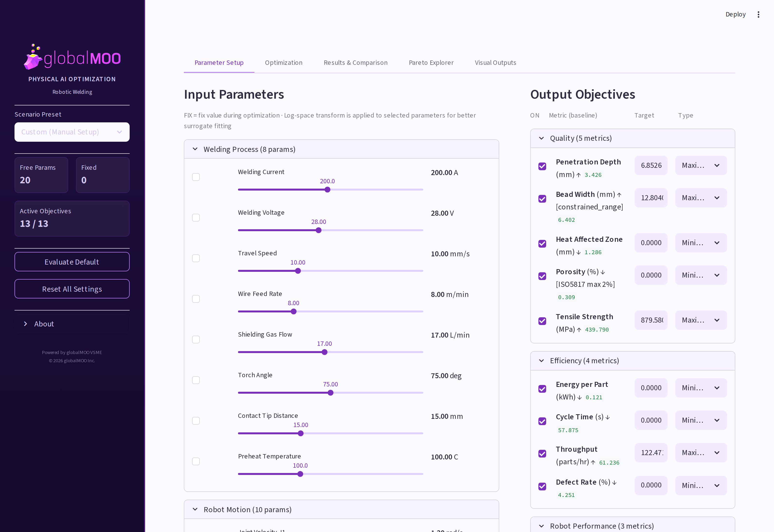Switch to Visual Outputs tab
This screenshot has width=774, height=532.
coord(495,63)
